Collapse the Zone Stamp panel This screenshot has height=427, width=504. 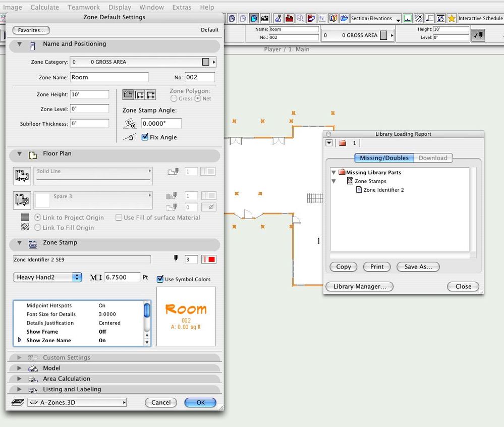[20, 243]
